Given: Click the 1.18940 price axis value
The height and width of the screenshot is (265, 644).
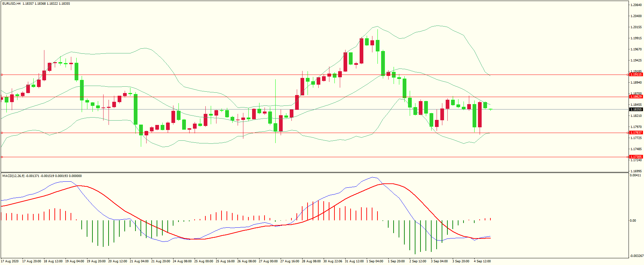Looking at the screenshot, I should click(x=636, y=83).
